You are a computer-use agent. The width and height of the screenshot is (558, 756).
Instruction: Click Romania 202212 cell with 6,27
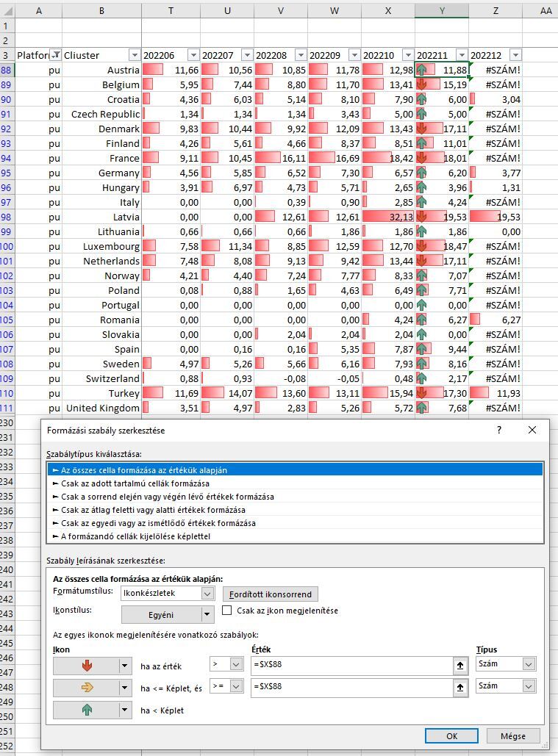(496, 320)
